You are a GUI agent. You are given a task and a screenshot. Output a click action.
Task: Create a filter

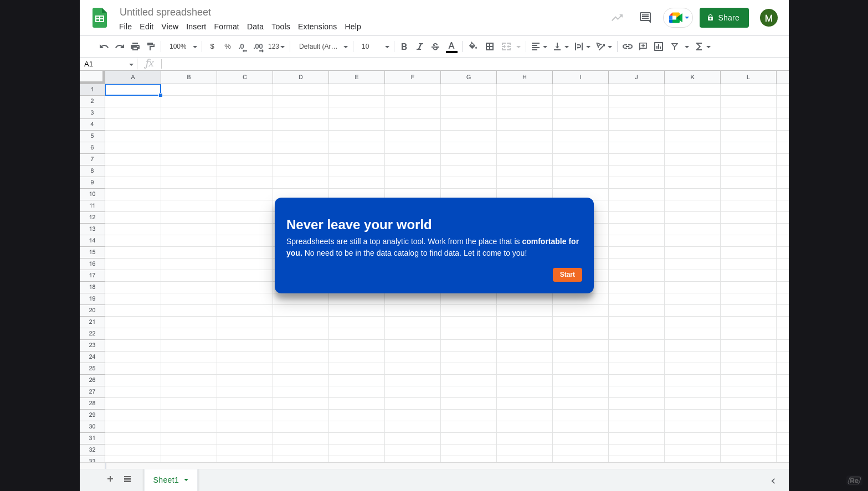pos(674,46)
